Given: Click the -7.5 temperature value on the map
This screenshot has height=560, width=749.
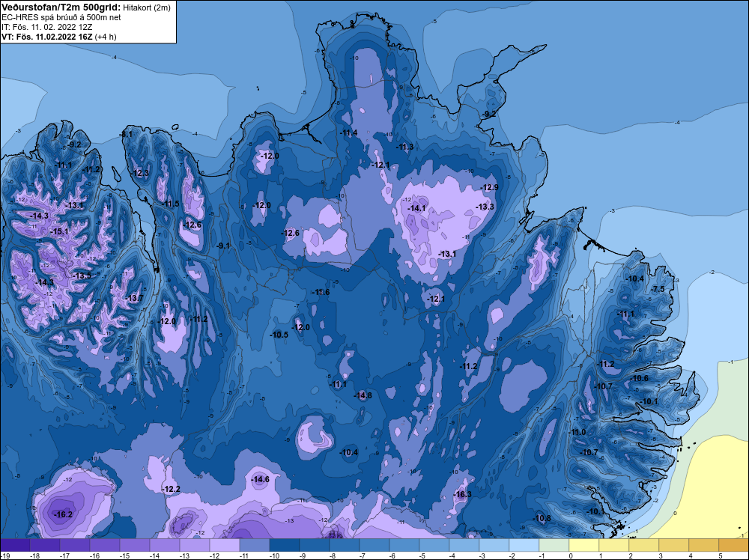Looking at the screenshot, I should pos(658,289).
